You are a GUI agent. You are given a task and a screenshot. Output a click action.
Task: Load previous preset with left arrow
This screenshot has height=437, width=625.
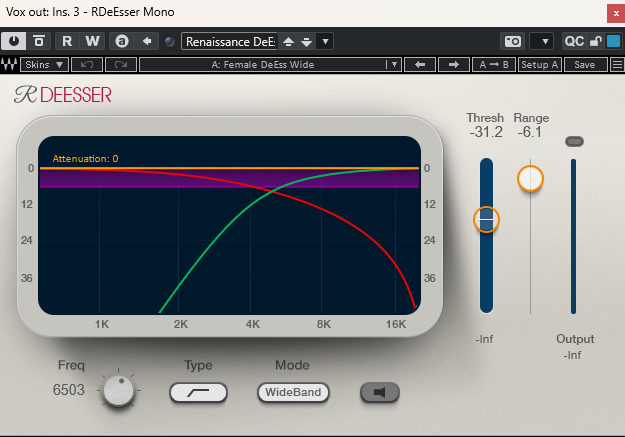[420, 65]
